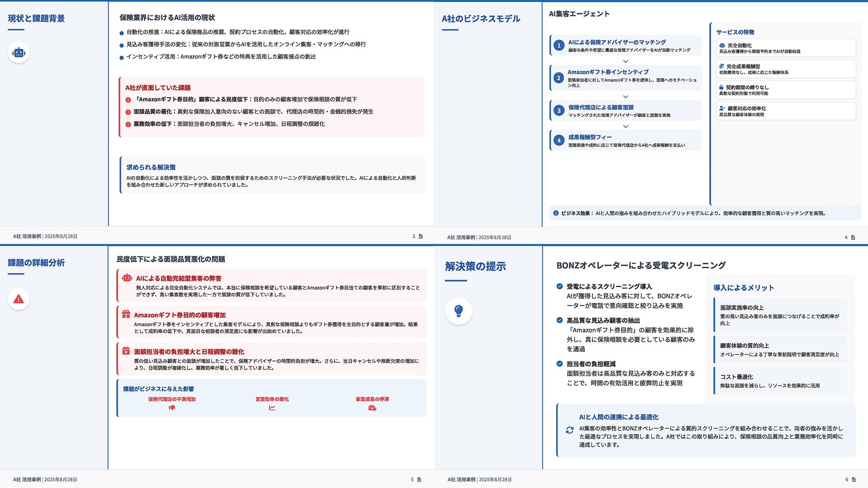The height and width of the screenshot is (488, 868).
Task: Click the sync arrows icon beside AIと人間の連携
Action: pyautogui.click(x=570, y=430)
